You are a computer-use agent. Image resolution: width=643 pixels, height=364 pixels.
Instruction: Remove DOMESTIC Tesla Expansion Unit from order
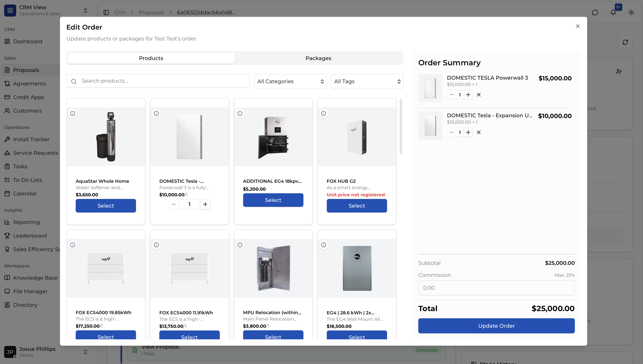[479, 132]
